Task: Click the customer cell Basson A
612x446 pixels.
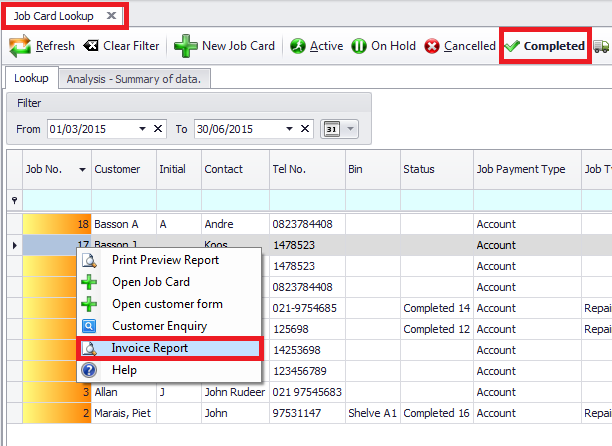Action: pyautogui.click(x=124, y=224)
